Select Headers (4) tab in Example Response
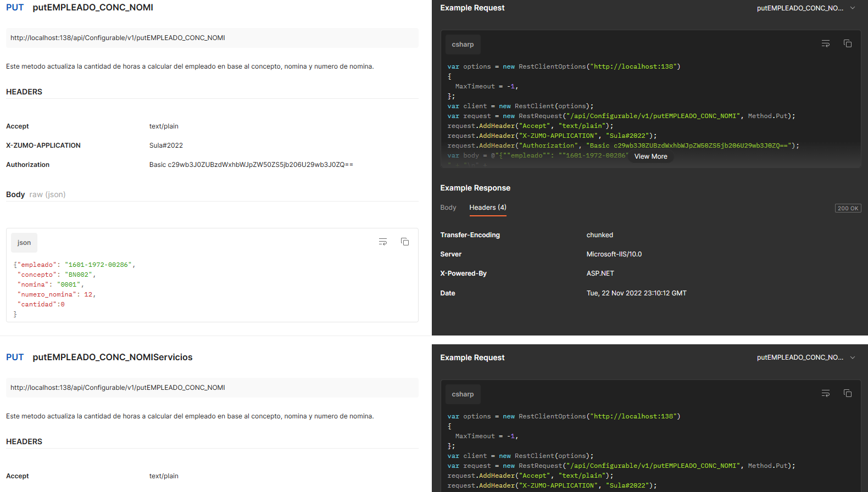 click(488, 208)
